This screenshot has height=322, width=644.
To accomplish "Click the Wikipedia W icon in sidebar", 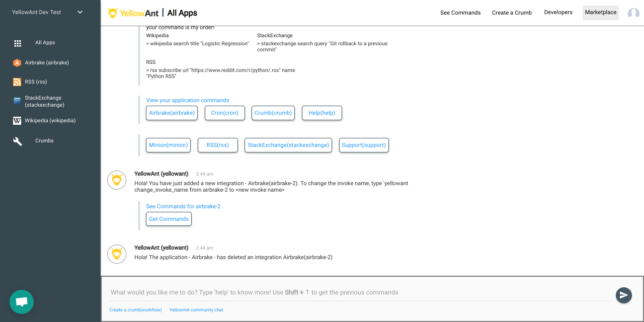I will coord(17,121).
